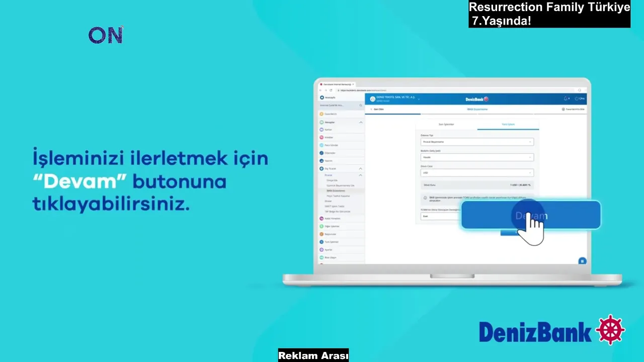
Task: Open the Bedelin Geliş Şekli dropdown
Action: pyautogui.click(x=477, y=157)
